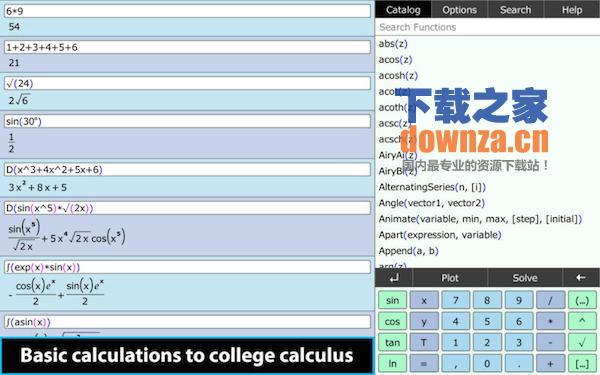The width and height of the screenshot is (600, 375).
Task: Tap the division slash key
Action: click(550, 300)
